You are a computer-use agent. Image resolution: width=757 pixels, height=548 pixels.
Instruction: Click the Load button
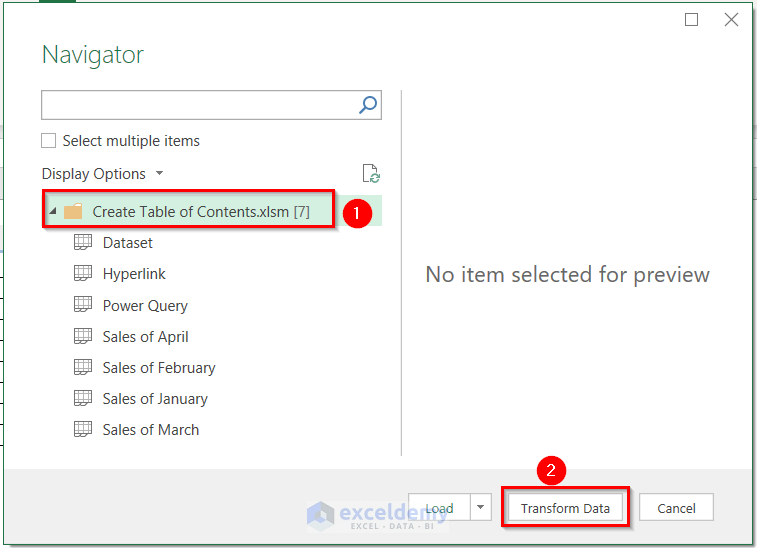click(x=439, y=507)
